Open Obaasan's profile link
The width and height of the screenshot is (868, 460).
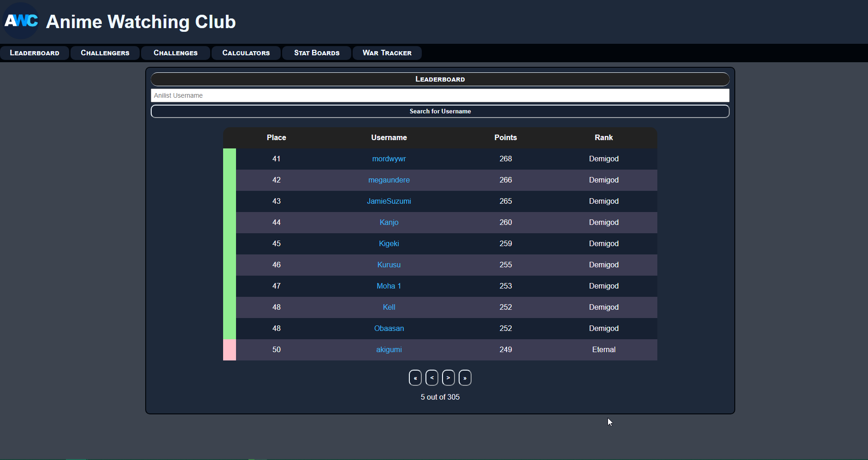pos(389,329)
